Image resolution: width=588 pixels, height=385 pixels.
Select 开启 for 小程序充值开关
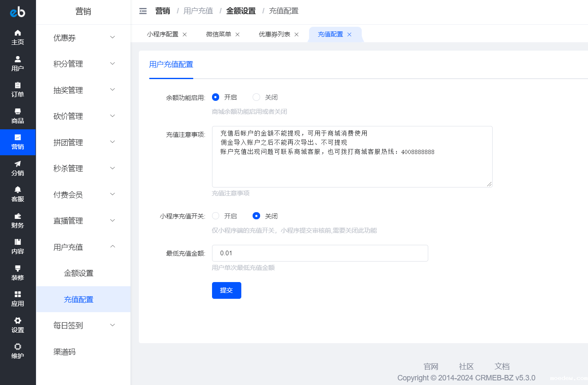[x=216, y=216]
